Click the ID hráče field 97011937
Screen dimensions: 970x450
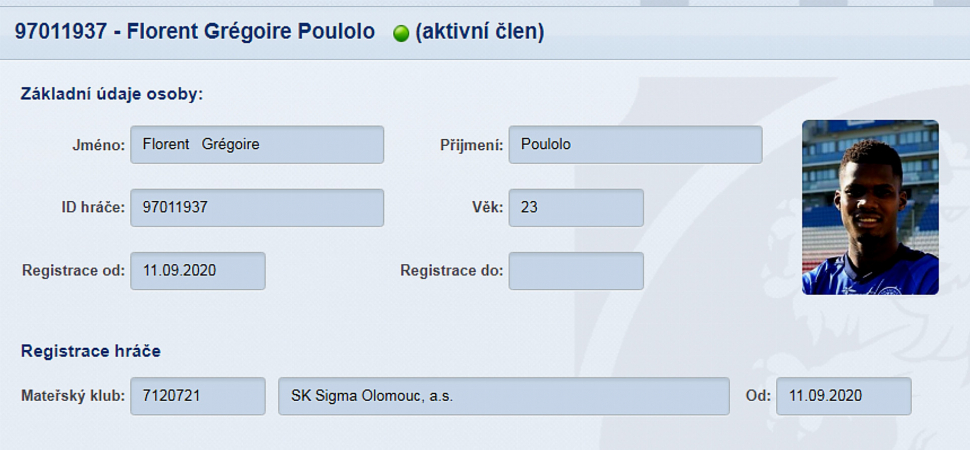click(257, 208)
